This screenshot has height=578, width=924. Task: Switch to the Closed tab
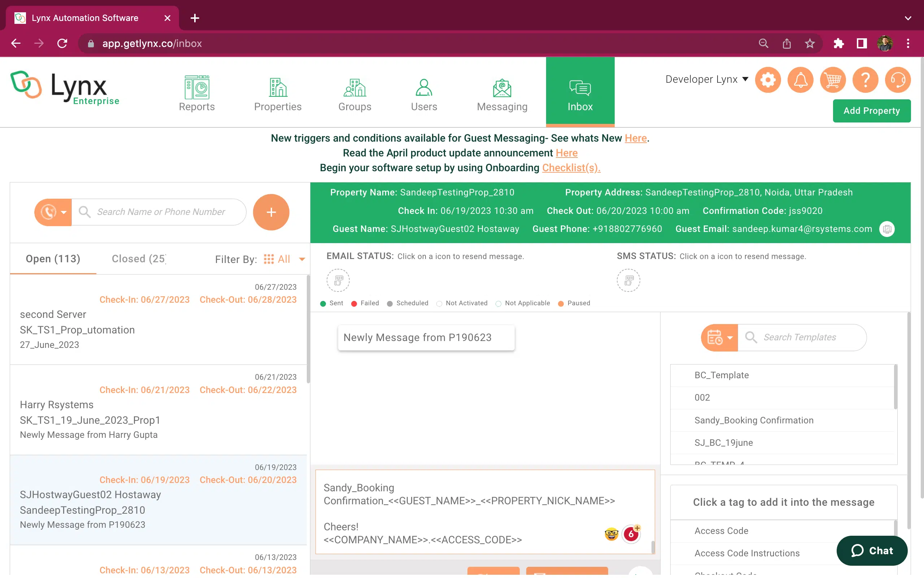(x=139, y=259)
